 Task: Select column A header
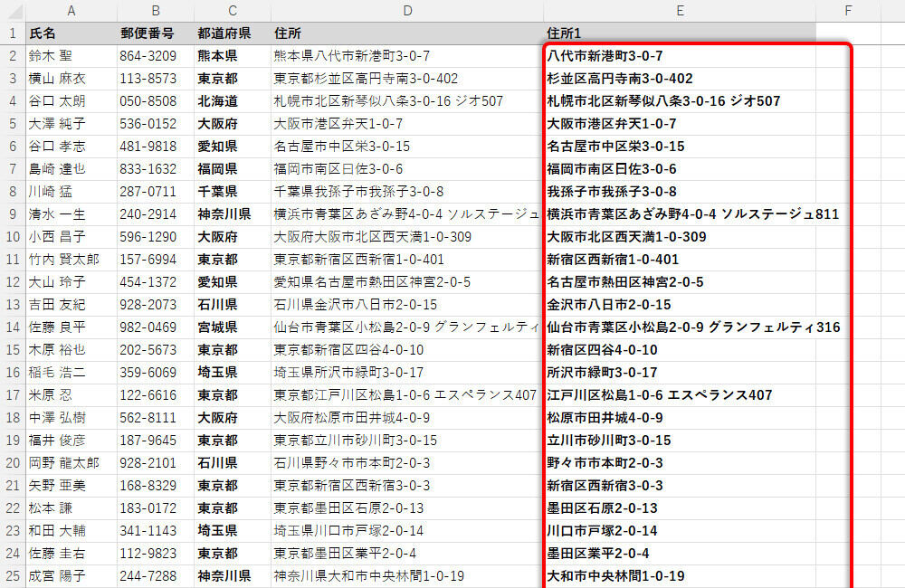coord(71,10)
